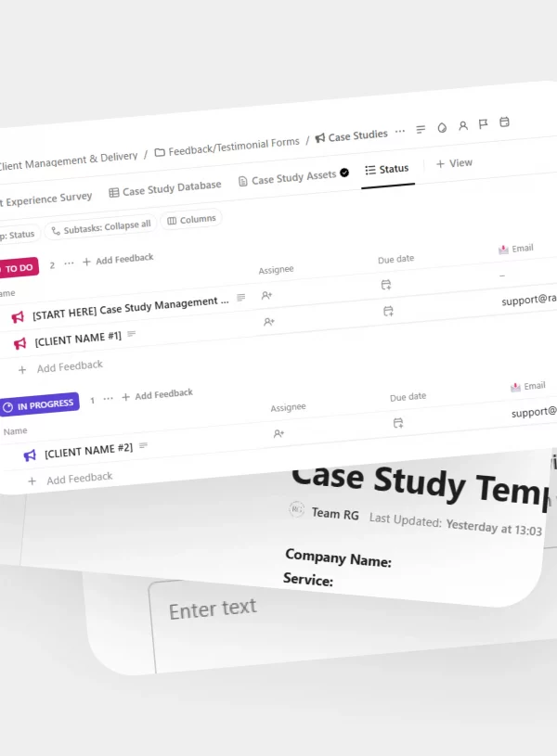Click Name column header in IN PROGRESS group

15,431
